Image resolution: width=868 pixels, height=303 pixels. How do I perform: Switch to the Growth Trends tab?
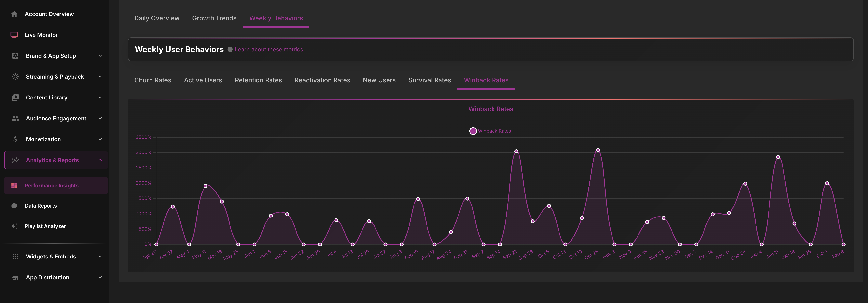pos(214,18)
